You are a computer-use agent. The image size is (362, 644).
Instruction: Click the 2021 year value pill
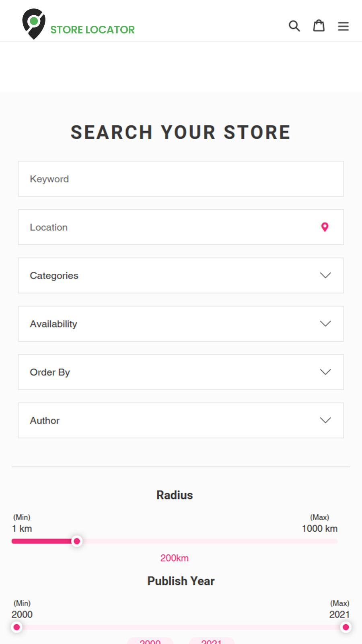point(212,641)
